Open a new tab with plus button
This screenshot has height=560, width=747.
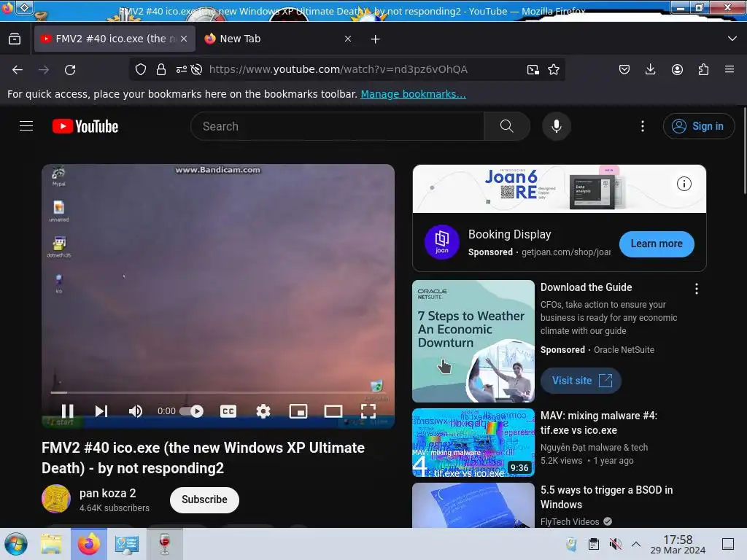pos(376,39)
